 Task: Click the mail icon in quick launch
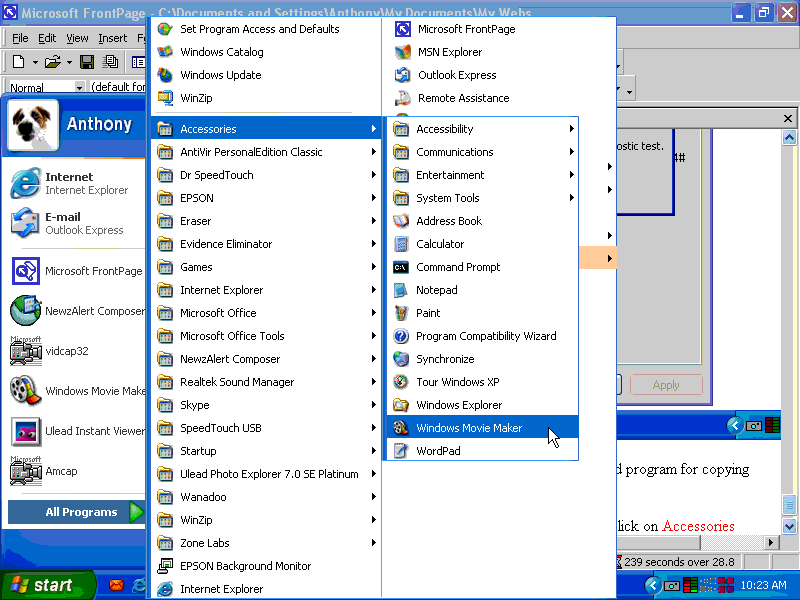[116, 585]
